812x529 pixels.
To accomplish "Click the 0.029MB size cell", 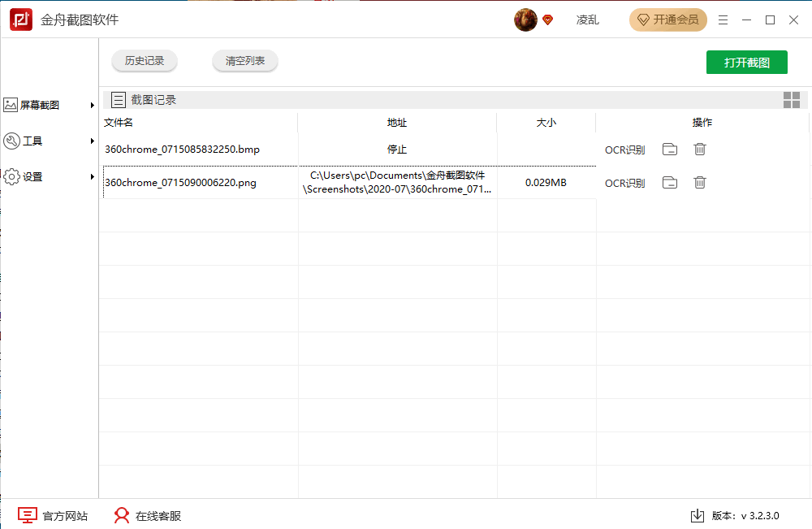I will click(x=546, y=182).
